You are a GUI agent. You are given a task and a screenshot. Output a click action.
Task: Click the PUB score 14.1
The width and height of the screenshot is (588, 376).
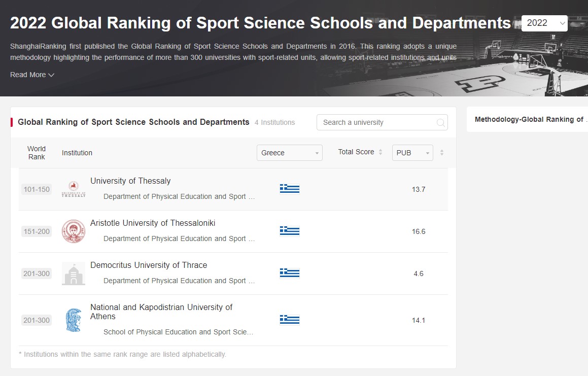click(419, 320)
